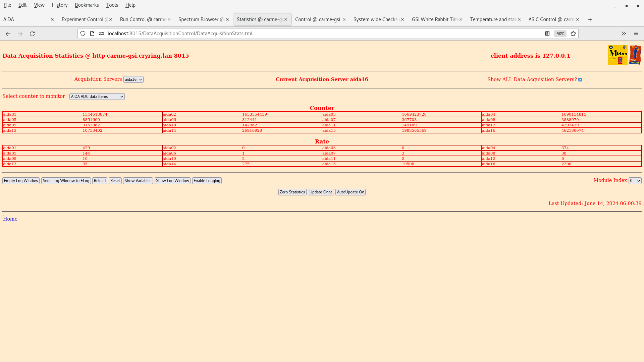
Task: Click the Send Log Window to ELog button
Action: point(66,180)
